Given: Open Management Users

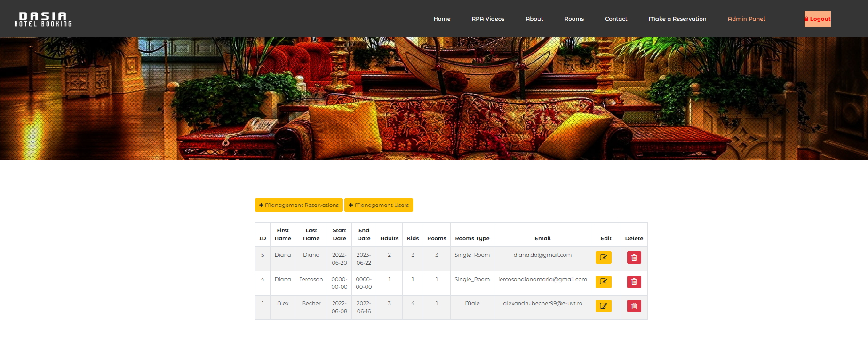Looking at the screenshot, I should 379,205.
